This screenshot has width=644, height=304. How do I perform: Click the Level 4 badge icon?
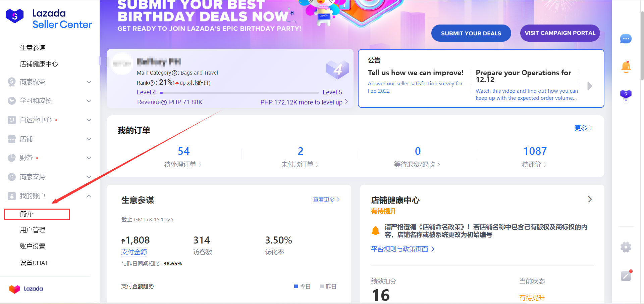tap(337, 70)
